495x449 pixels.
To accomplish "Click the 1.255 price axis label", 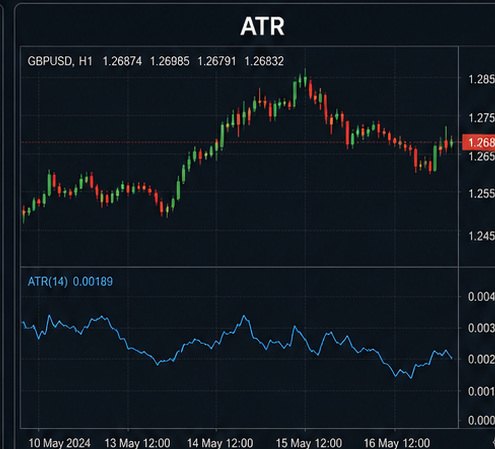I will (481, 194).
